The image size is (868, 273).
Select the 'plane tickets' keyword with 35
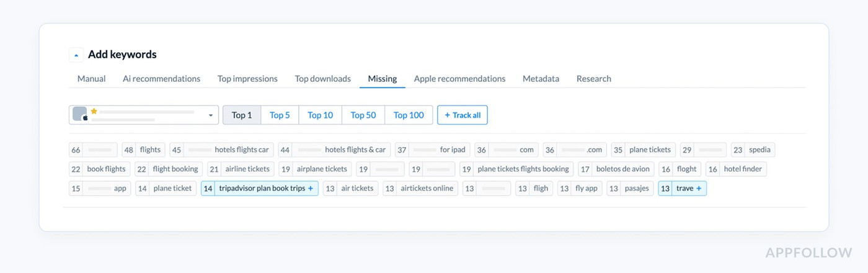pyautogui.click(x=643, y=150)
